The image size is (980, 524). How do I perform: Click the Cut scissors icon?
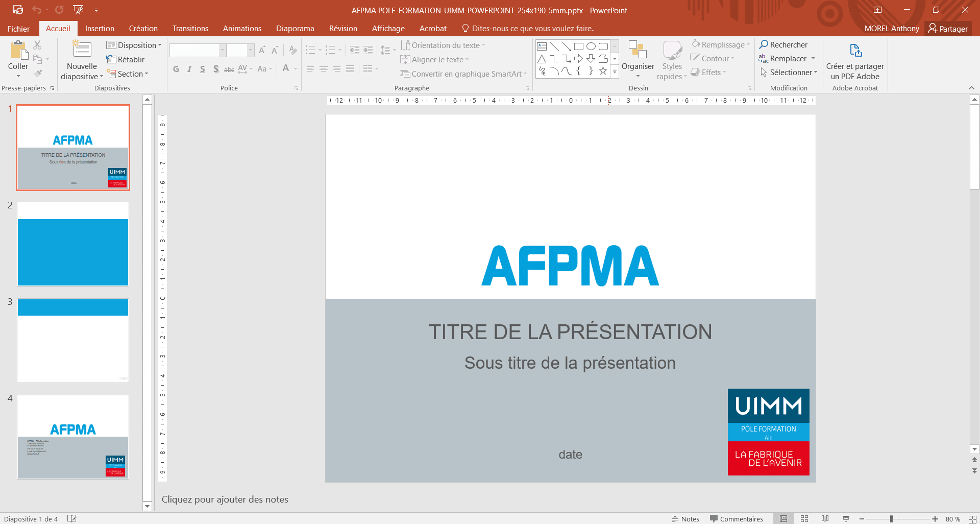[x=37, y=45]
